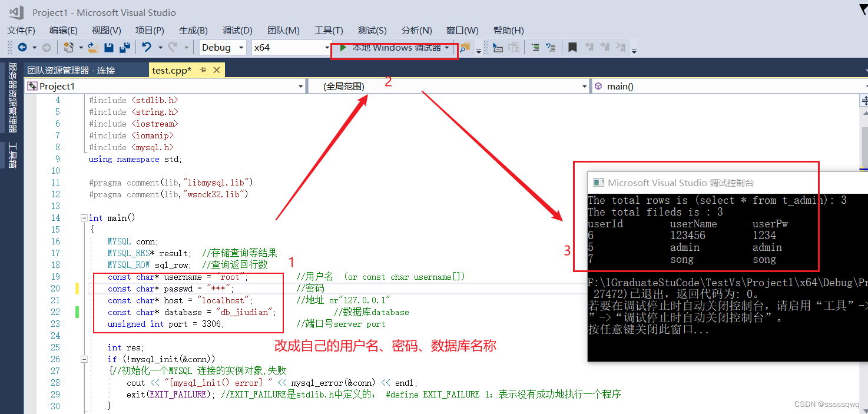This screenshot has width=868, height=414.
Task: Click the #include <mysql.h> line
Action: coord(131,147)
